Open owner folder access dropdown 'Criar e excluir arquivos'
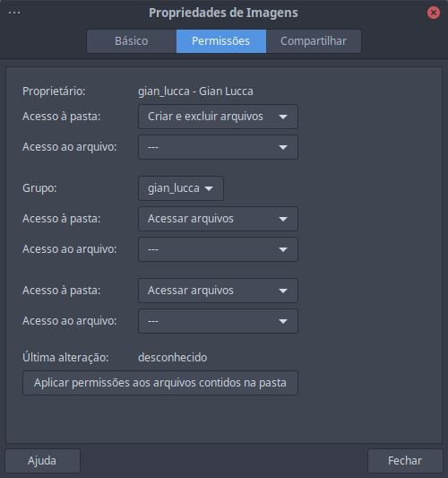Image resolution: width=448 pixels, height=478 pixels. (218, 117)
